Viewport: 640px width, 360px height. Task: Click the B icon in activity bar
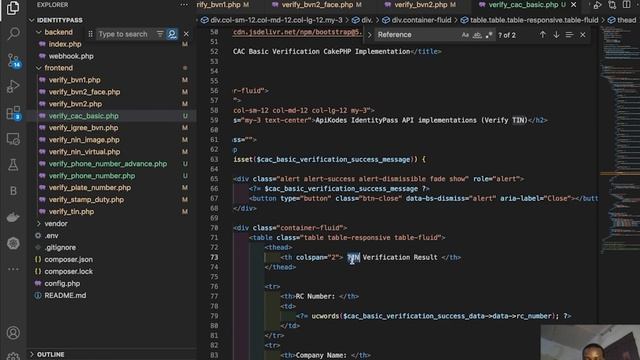tap(13, 191)
